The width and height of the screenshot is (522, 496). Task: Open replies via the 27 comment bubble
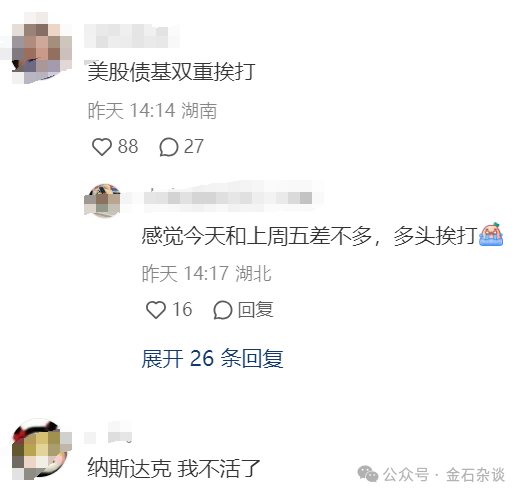click(169, 147)
